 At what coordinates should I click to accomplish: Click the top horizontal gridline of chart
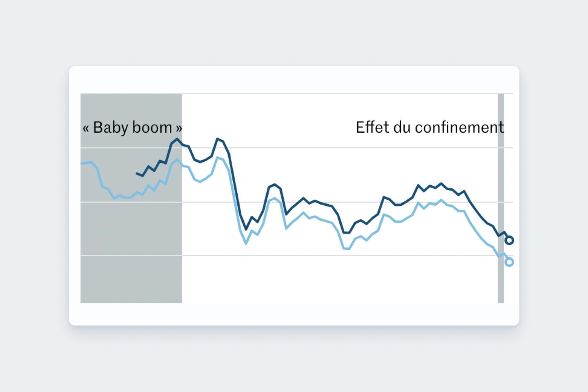[x=296, y=94]
